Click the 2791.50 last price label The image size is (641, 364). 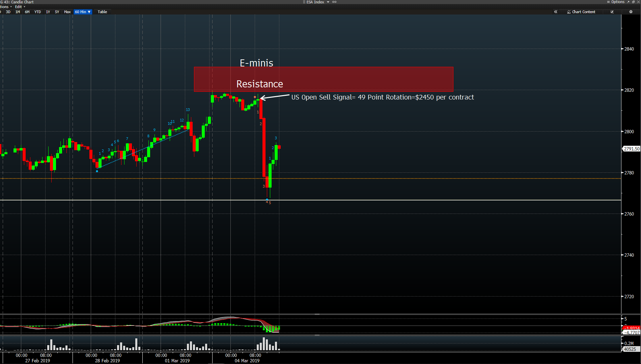(631, 149)
